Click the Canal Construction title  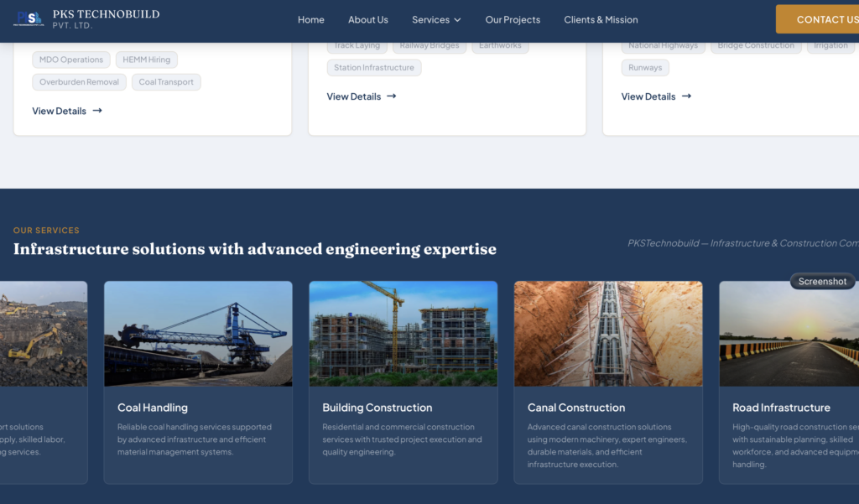point(575,408)
